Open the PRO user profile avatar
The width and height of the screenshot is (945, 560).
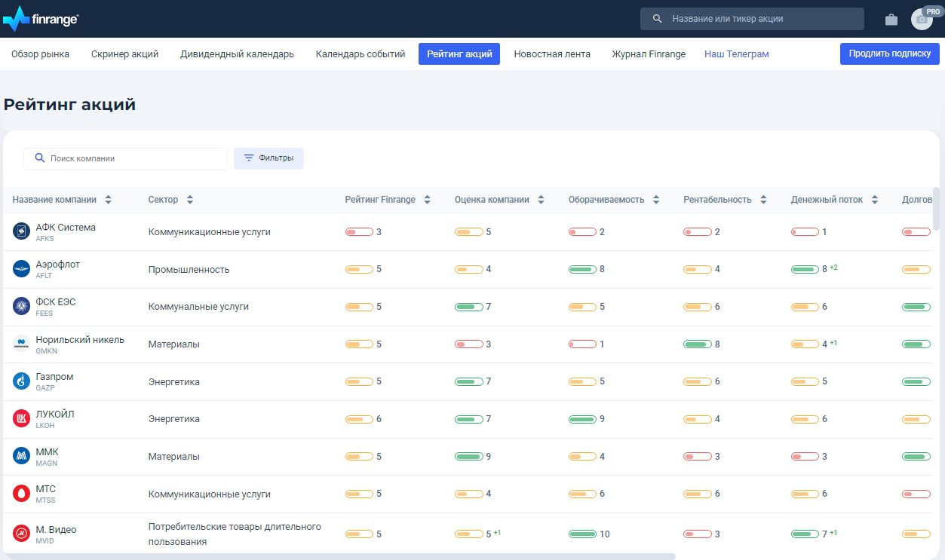tap(922, 20)
